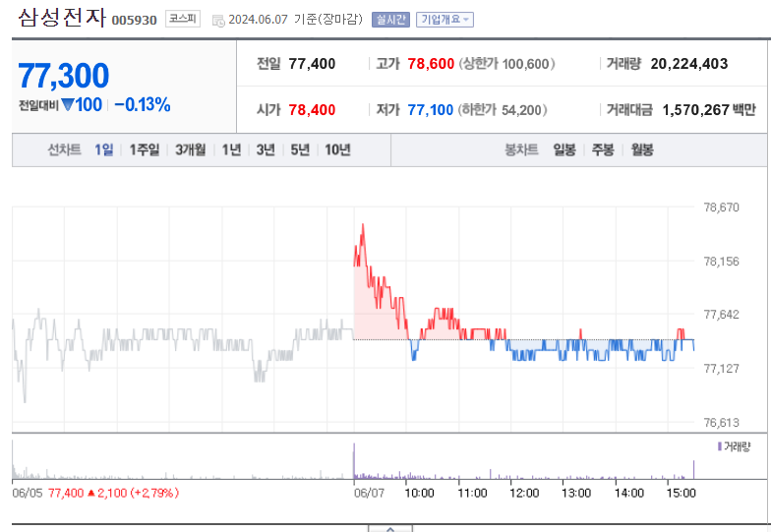Click the 거래량 legend in volume chart
Image resolution: width=771 pixels, height=532 pixels.
coord(734,446)
